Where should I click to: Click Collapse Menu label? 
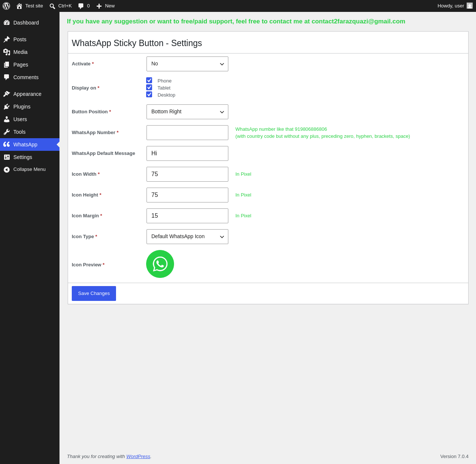[29, 169]
